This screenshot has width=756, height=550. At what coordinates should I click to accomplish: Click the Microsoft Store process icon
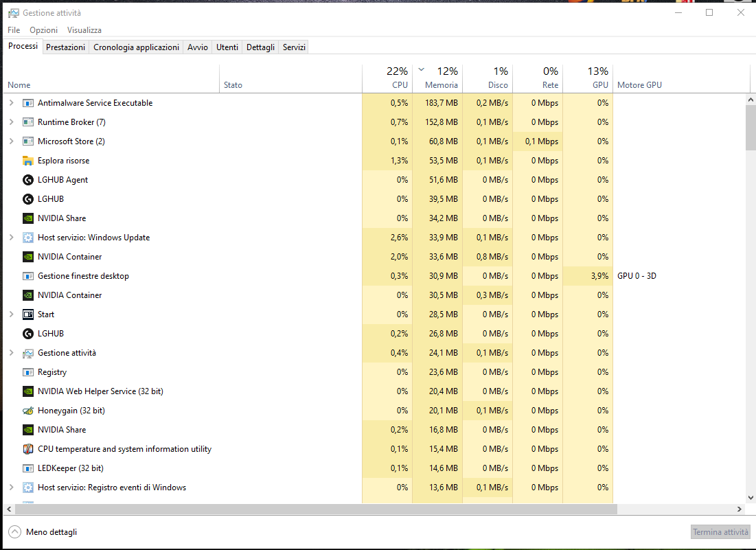(28, 141)
